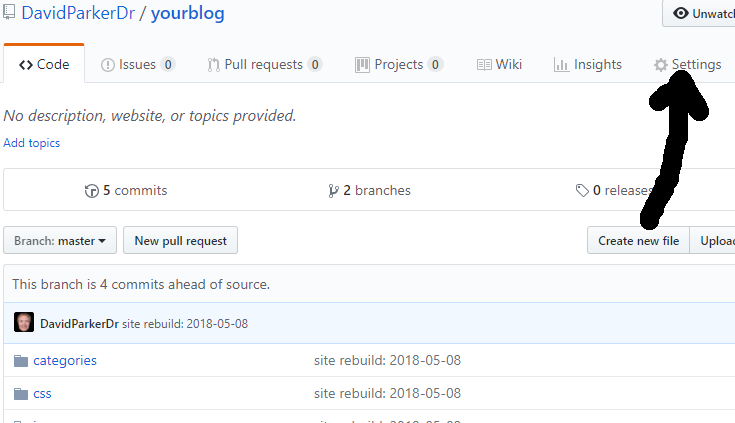Open the Branch: master dropdown

[x=60, y=241]
